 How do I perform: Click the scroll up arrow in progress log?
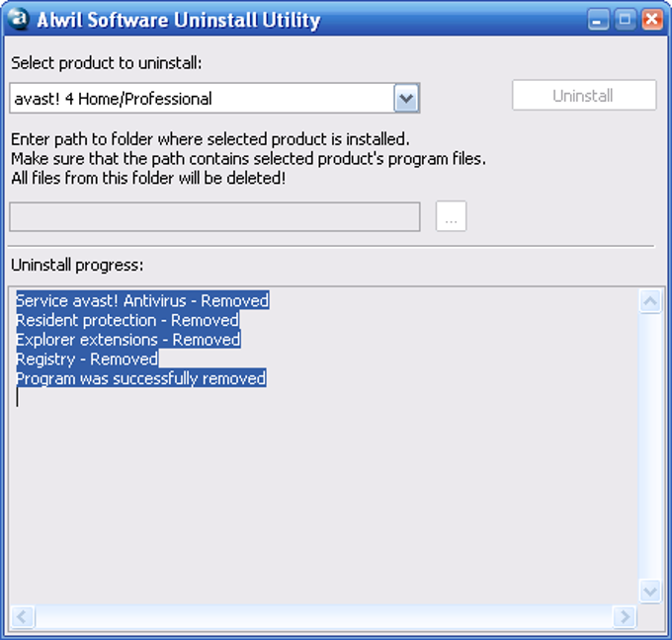[x=649, y=301]
